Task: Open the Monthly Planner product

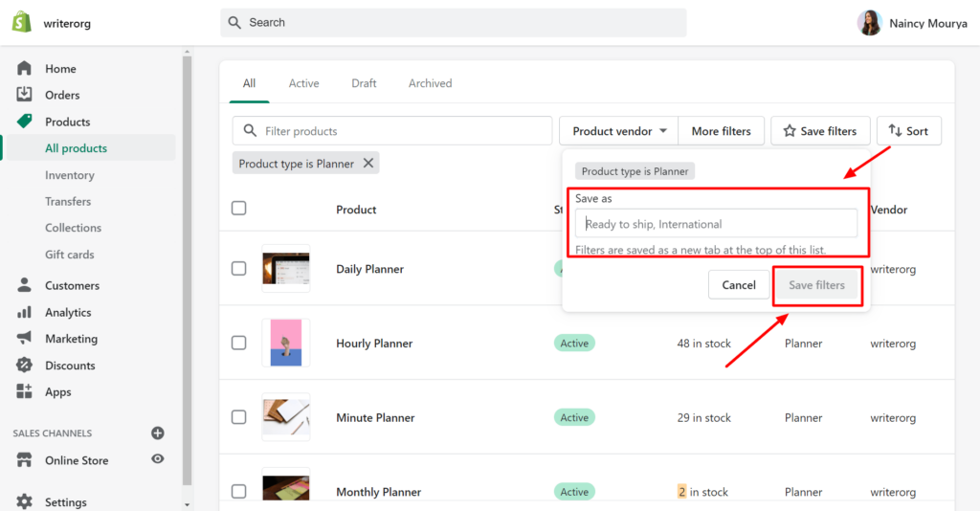Action: coord(379,492)
